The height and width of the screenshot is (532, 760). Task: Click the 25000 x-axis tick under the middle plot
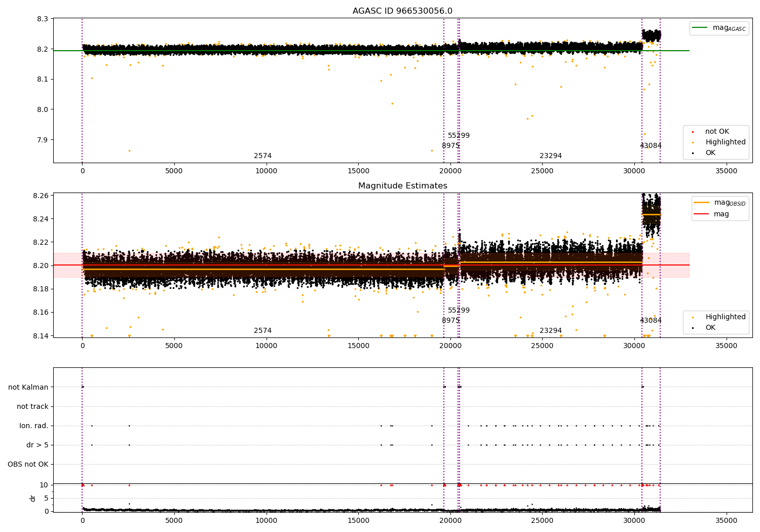pos(542,346)
